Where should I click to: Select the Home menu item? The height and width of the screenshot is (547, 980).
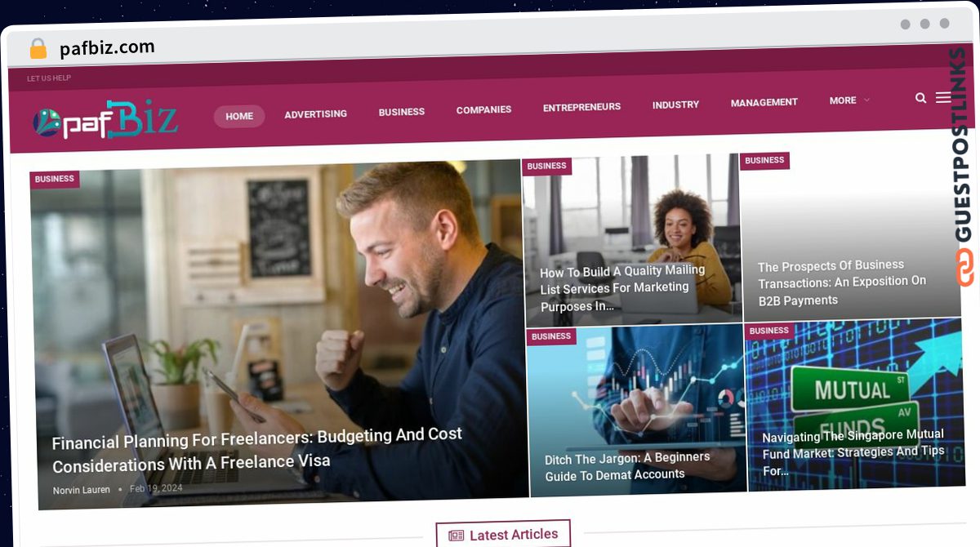(239, 116)
